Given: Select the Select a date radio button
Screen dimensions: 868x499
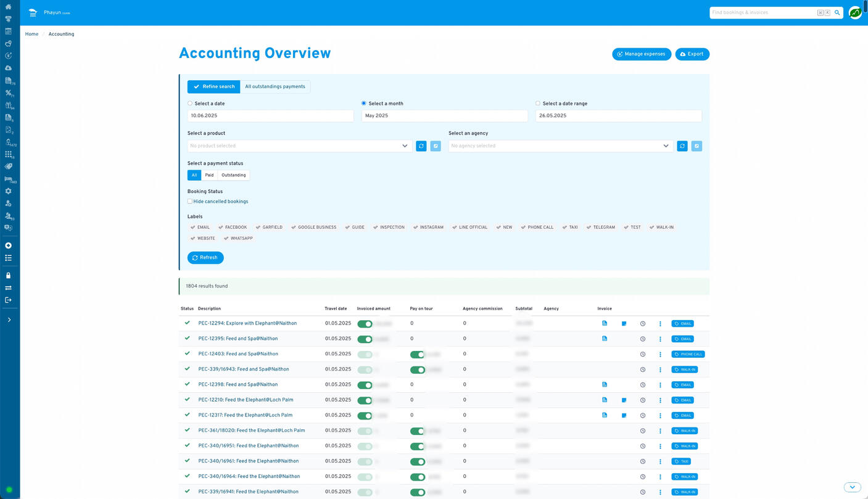Looking at the screenshot, I should [x=189, y=103].
